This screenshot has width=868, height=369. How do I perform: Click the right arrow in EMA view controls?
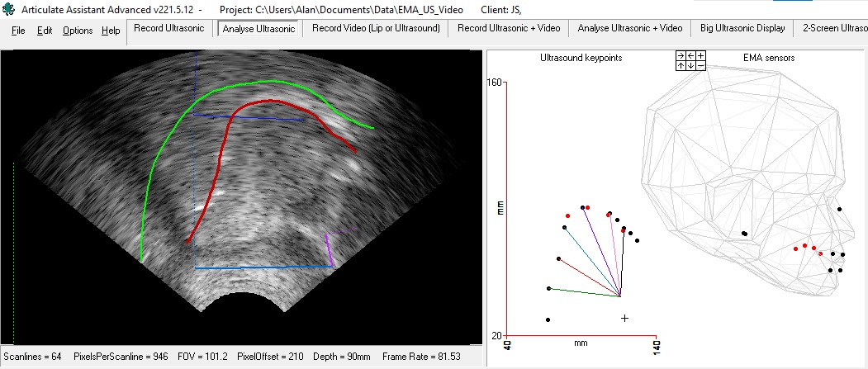(x=681, y=55)
